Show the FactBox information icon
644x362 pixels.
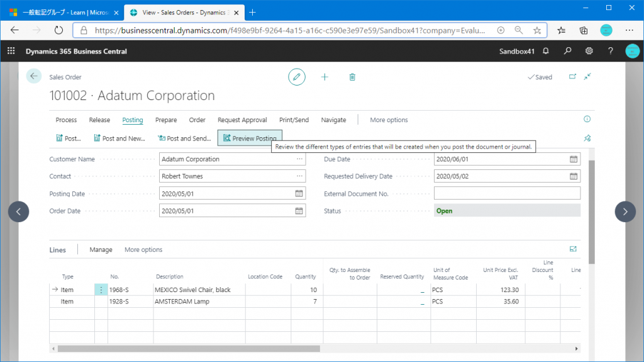(587, 119)
